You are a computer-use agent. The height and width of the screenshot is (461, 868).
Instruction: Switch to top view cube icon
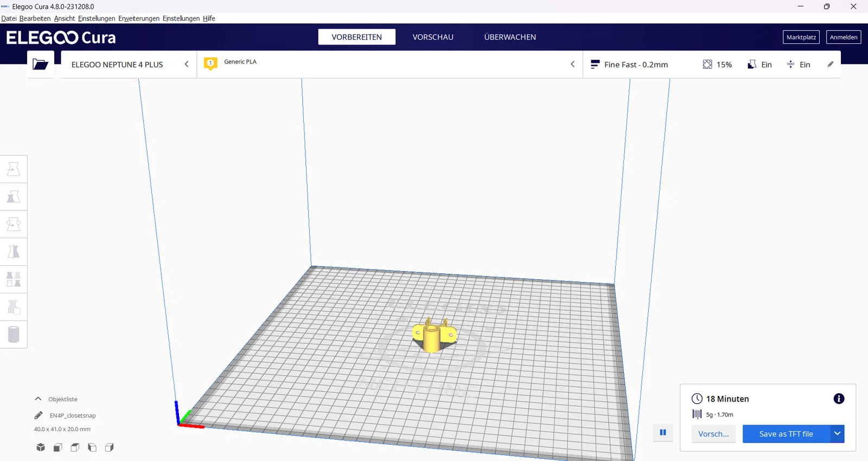point(75,447)
